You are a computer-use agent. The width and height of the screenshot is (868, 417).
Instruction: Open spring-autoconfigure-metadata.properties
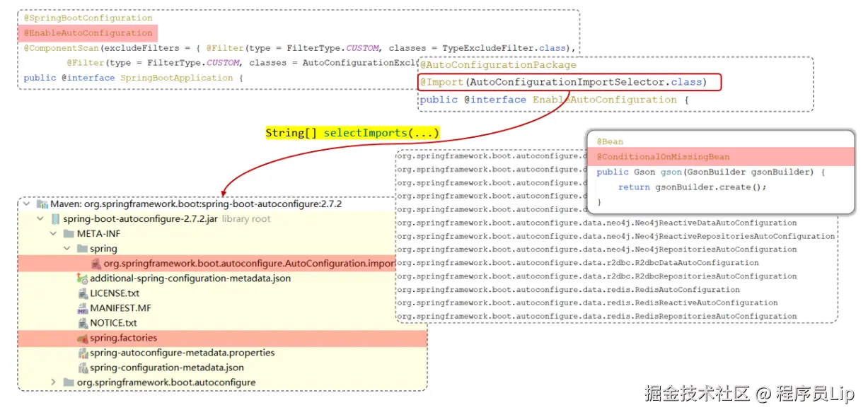click(x=182, y=353)
